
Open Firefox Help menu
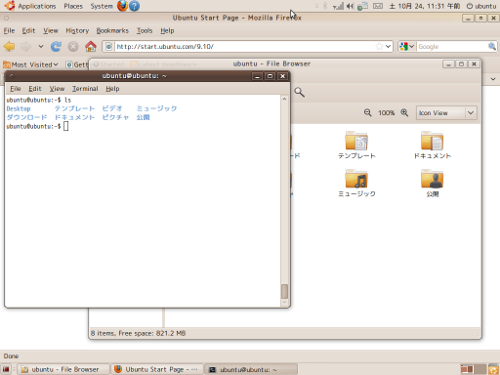[167, 31]
